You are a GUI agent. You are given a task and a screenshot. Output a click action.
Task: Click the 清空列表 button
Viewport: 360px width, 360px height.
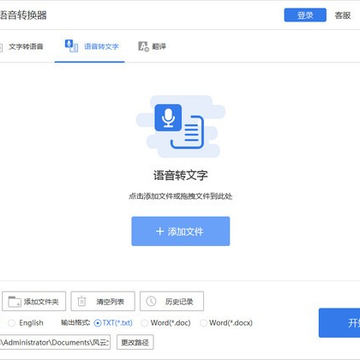[103, 301]
